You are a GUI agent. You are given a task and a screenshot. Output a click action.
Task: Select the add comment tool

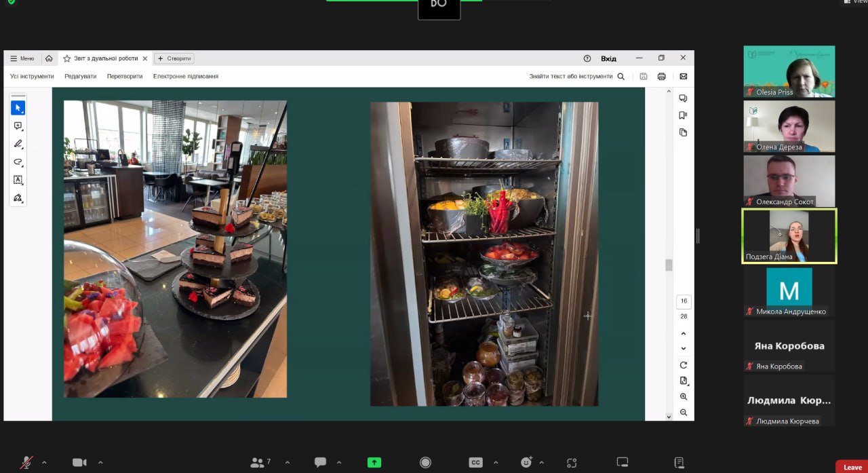pyautogui.click(x=18, y=126)
